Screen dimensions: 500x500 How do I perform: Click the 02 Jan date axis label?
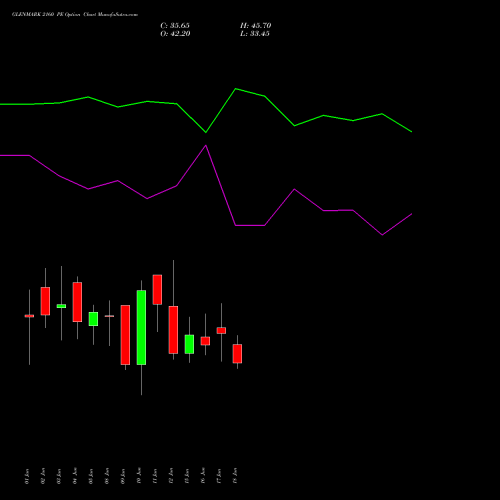43,476
